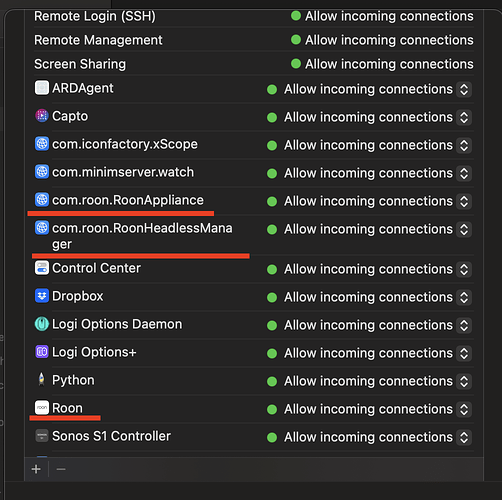Viewport: 502px width, 500px height.
Task: Click the Roon app icon
Action: coord(42,408)
